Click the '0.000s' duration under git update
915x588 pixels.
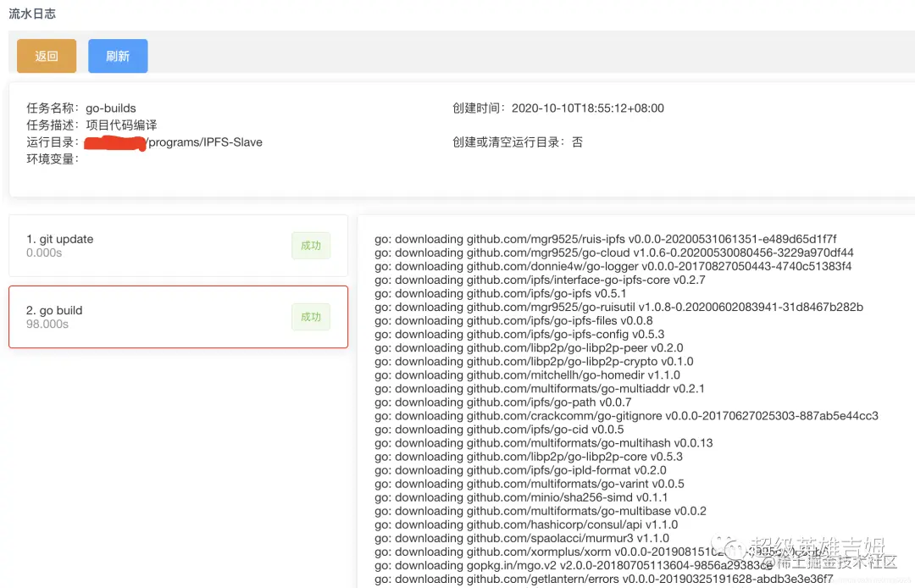(44, 252)
